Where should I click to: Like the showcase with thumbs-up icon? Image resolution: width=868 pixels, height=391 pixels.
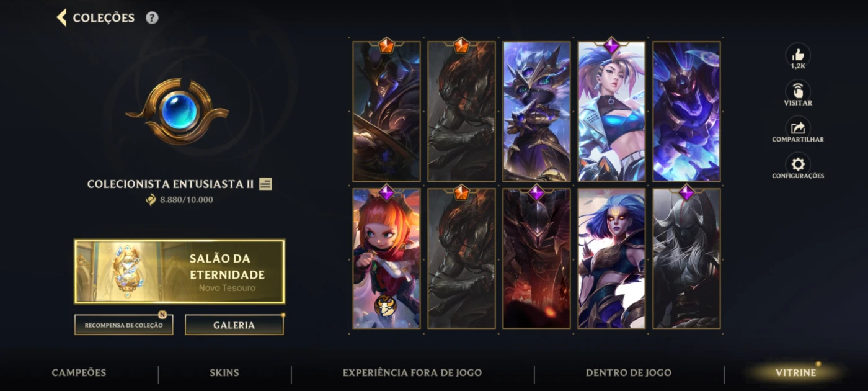tap(798, 55)
